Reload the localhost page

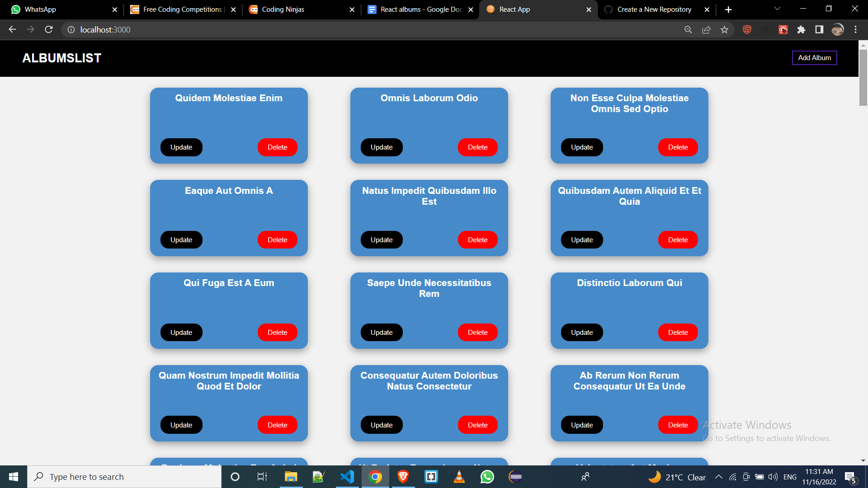point(49,30)
